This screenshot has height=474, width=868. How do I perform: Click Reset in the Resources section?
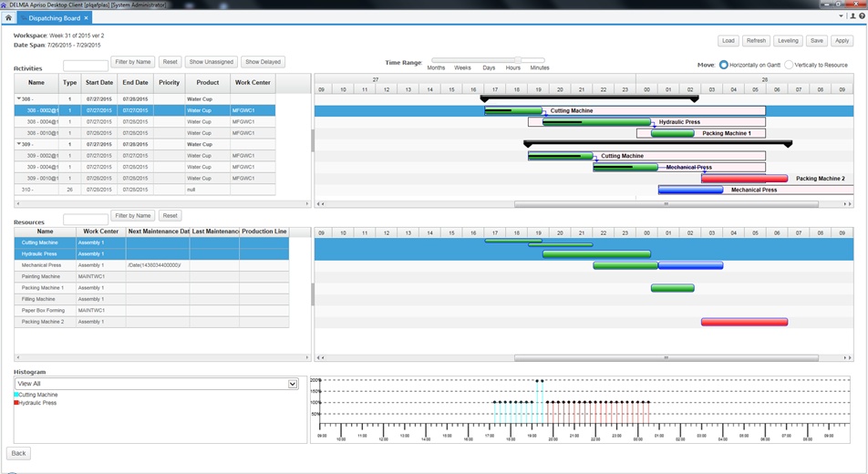(x=170, y=215)
